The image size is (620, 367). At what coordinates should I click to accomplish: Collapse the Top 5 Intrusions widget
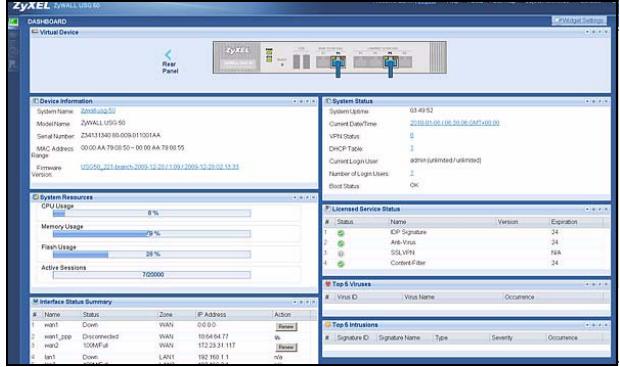(587, 325)
